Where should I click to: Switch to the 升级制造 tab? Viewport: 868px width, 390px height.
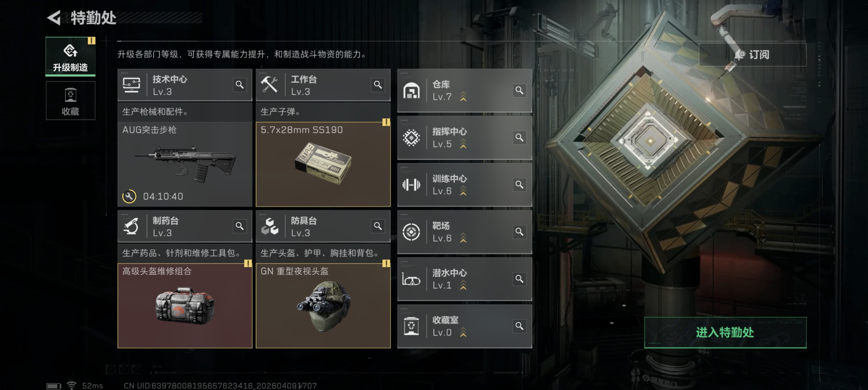[71, 57]
